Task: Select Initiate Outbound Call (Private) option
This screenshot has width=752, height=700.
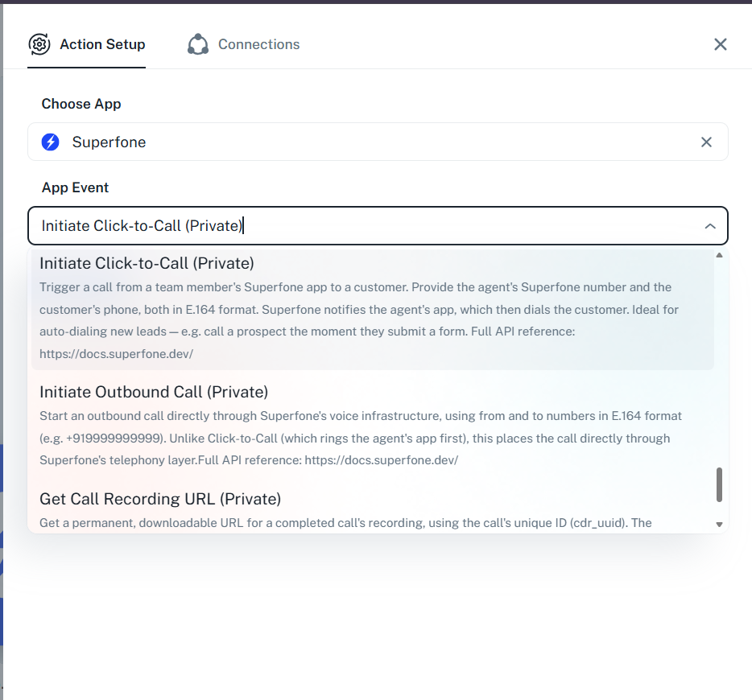Action: click(373, 426)
